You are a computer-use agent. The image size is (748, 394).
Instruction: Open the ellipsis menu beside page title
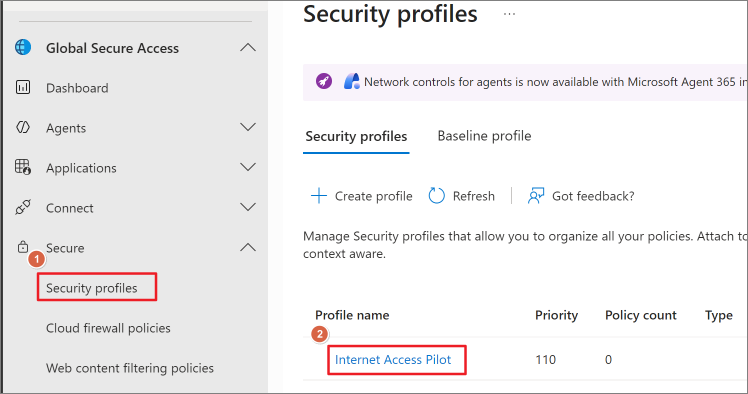[x=509, y=14]
